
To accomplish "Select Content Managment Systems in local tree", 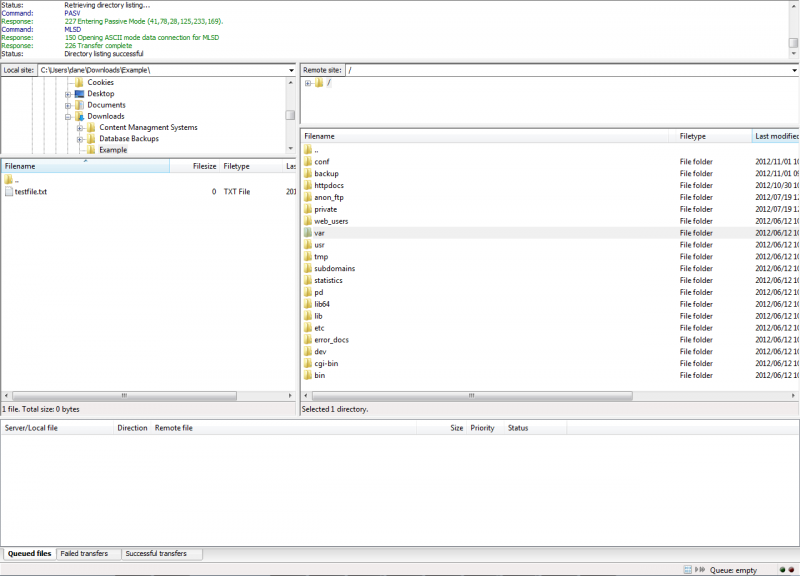I will click(x=148, y=128).
